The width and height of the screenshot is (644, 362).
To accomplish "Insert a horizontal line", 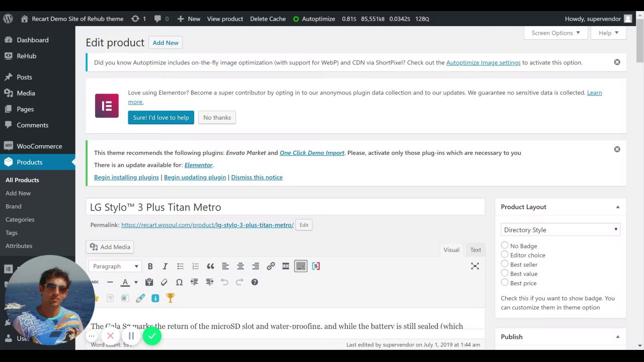I will tap(110, 282).
